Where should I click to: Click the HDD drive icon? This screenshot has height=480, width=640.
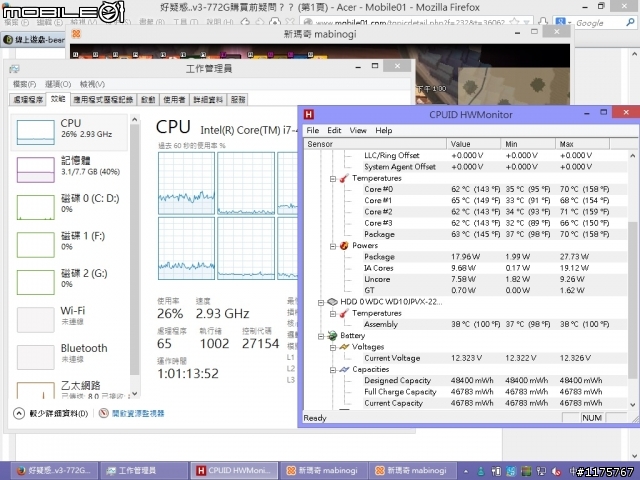tap(333, 302)
